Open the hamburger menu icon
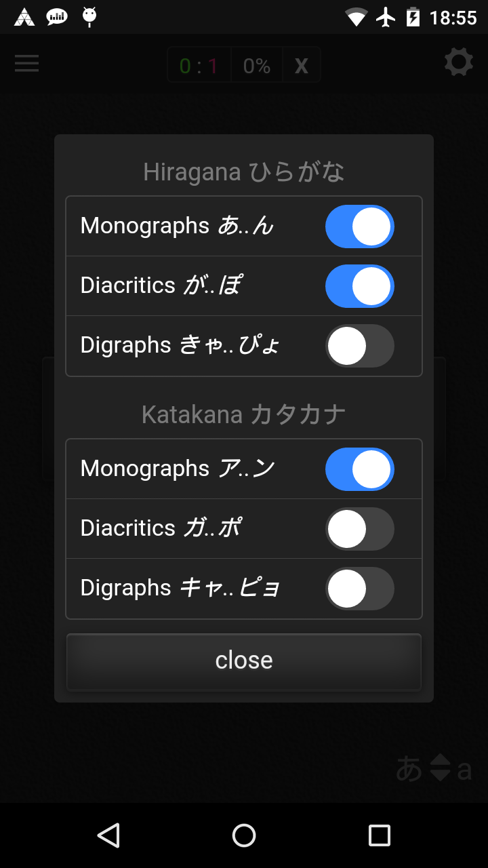This screenshot has width=488, height=868. point(27,64)
